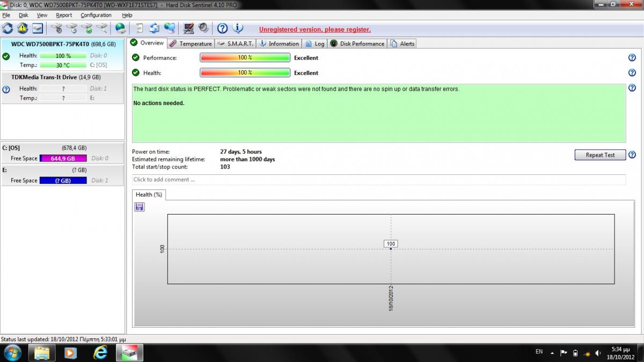The image size is (644, 362).
Task: Click the computer with pen configuration icon
Action: (188, 28)
